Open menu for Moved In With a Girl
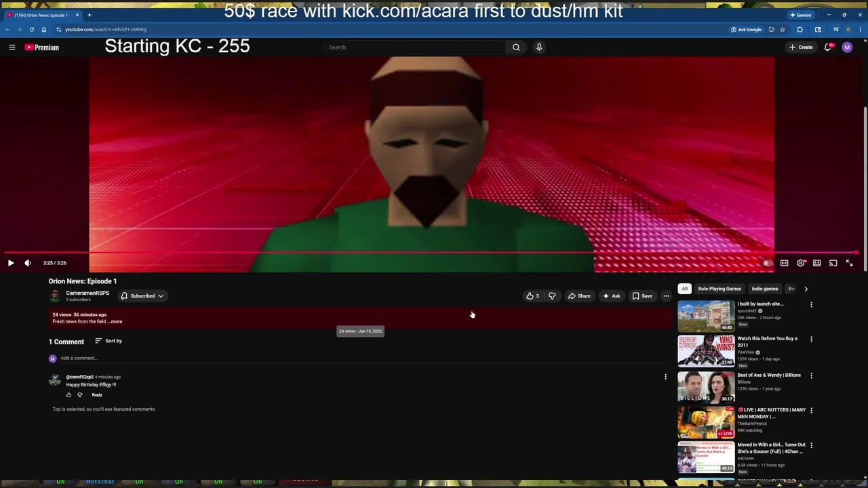 tap(811, 445)
